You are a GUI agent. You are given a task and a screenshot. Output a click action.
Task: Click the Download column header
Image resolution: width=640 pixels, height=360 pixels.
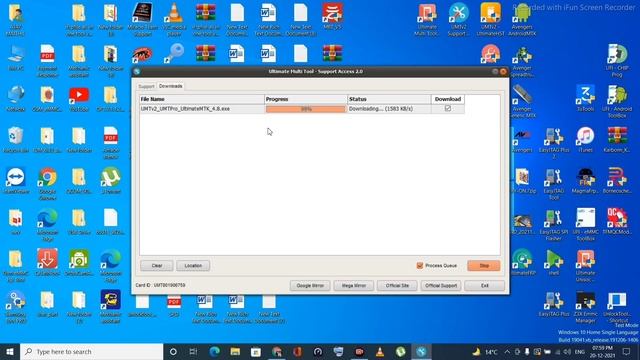pos(448,99)
